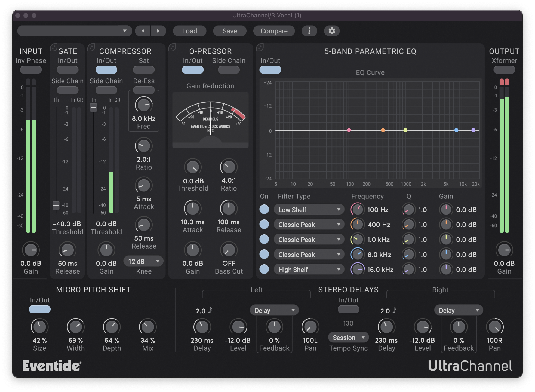Click the O-Pressor Threshold knob
This screenshot has height=392, width=535.
pyautogui.click(x=193, y=167)
